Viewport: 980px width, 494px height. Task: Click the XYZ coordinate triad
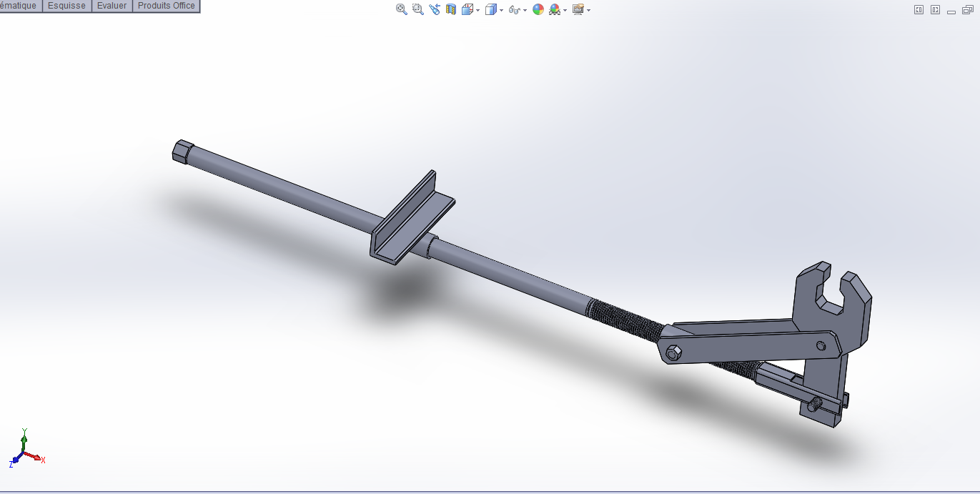tap(26, 448)
